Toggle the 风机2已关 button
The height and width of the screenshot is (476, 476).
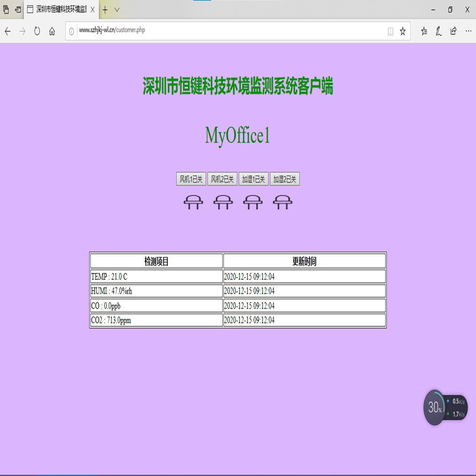click(x=222, y=179)
